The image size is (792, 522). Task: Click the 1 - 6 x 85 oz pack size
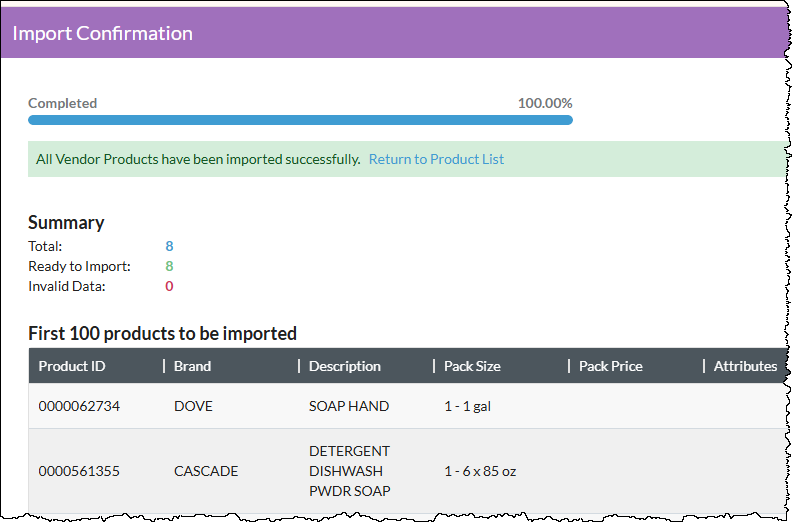point(480,471)
